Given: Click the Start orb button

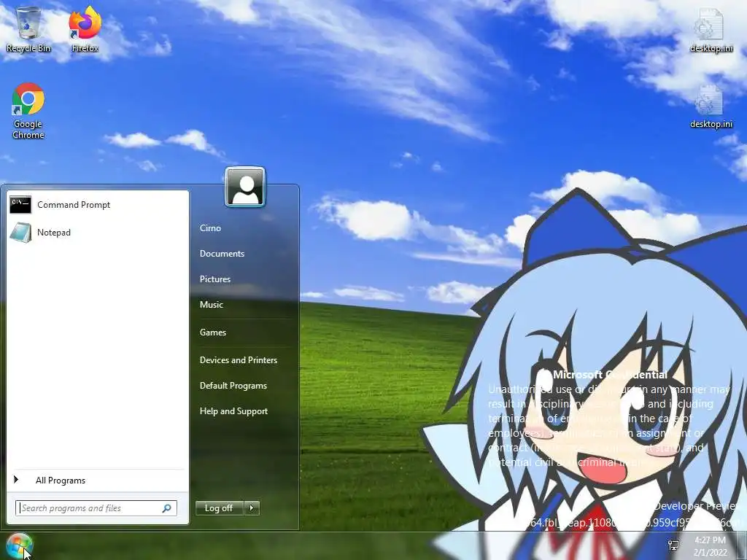Looking at the screenshot, I should coord(19,545).
